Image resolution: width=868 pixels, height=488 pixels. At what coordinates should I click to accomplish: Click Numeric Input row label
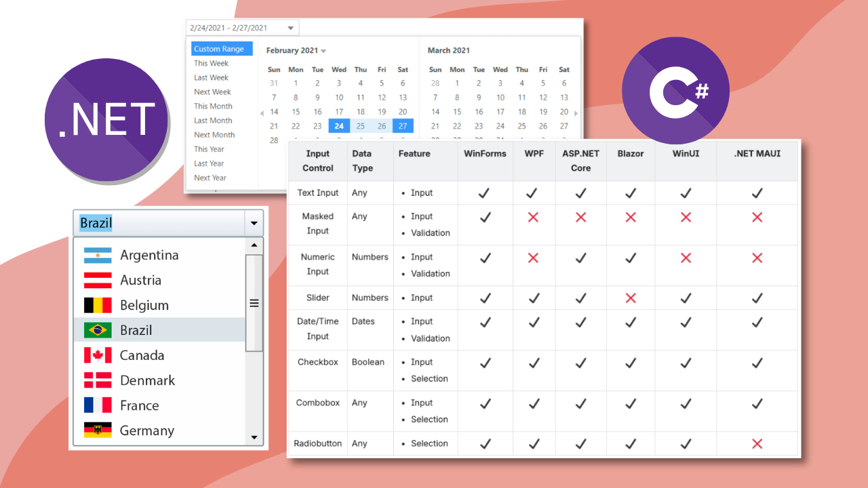pyautogui.click(x=318, y=264)
